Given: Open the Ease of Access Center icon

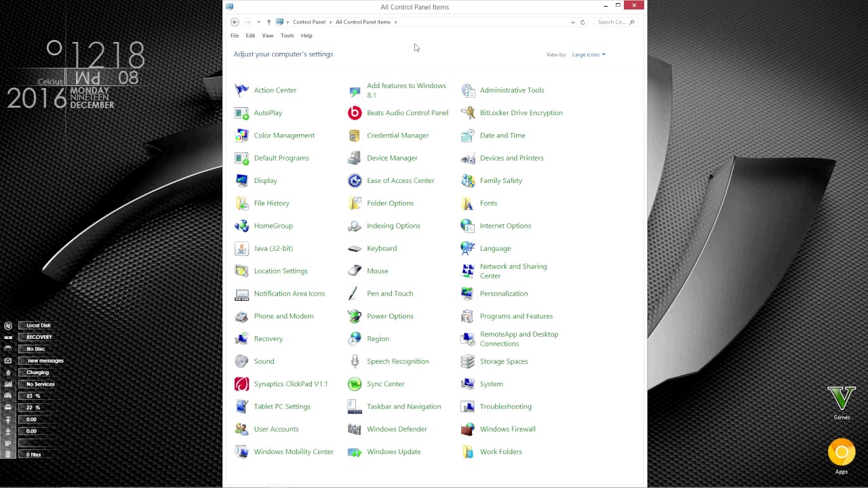Looking at the screenshot, I should click(355, 180).
